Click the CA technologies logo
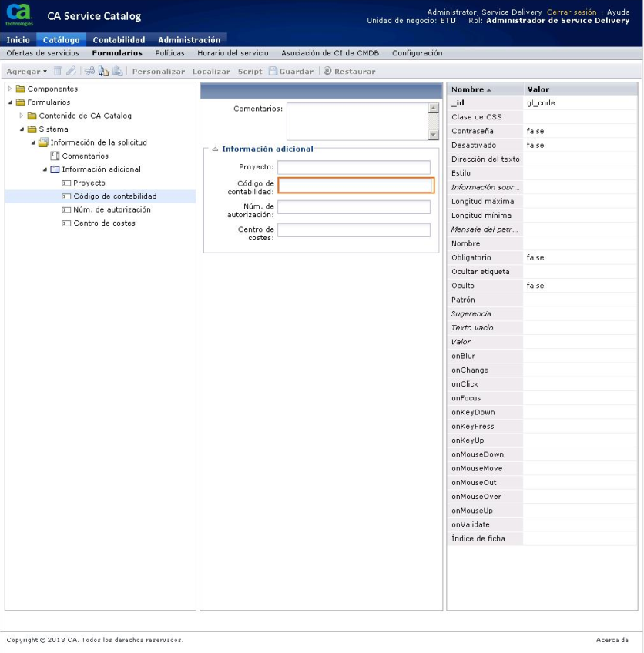Viewport: 644px width, 653px height. pos(18,15)
